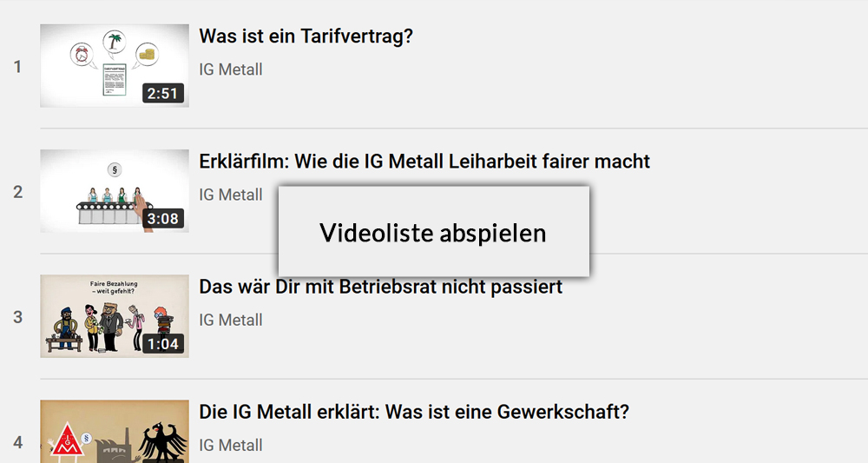Open the Tarifvertrag video thumbnail
The height and width of the screenshot is (463, 868).
click(115, 66)
